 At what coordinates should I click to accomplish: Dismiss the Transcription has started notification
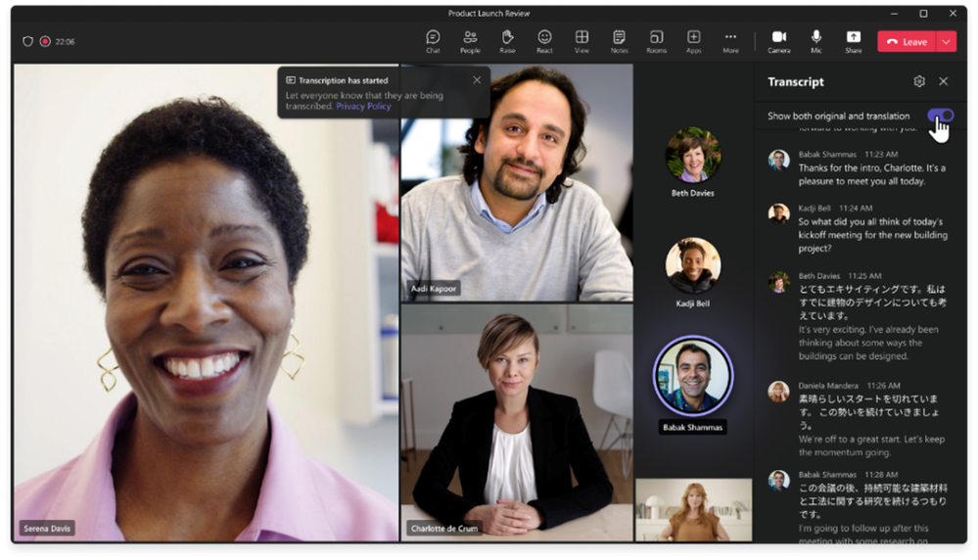click(x=477, y=80)
